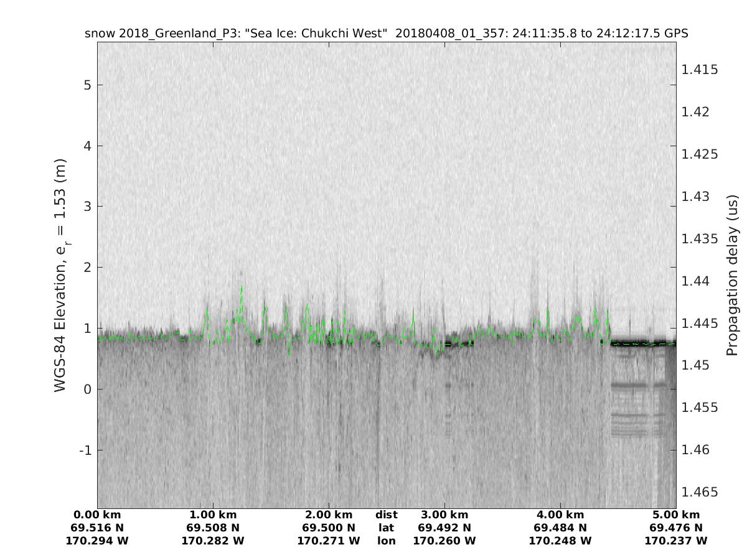Image resolution: width=747 pixels, height=560 pixels.
Task: Select the 1.00 km distance tick label
Action: [x=213, y=515]
